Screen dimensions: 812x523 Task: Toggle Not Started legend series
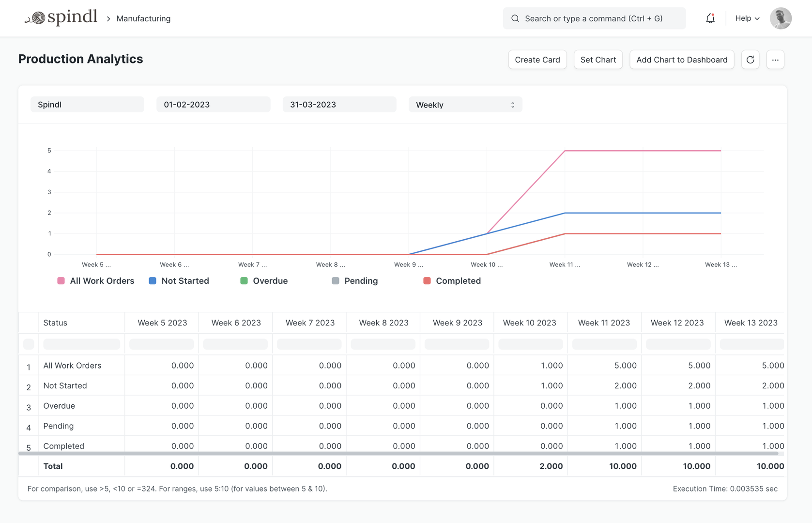179,281
